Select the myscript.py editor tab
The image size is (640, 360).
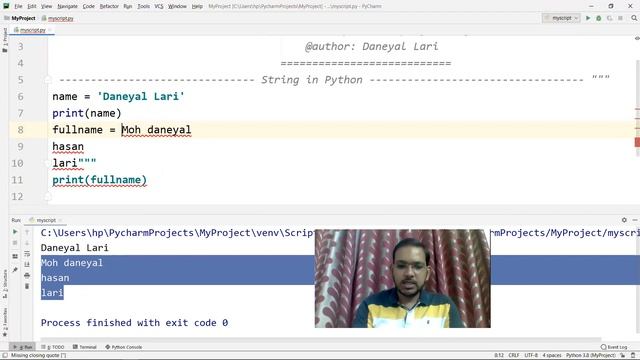point(32,30)
